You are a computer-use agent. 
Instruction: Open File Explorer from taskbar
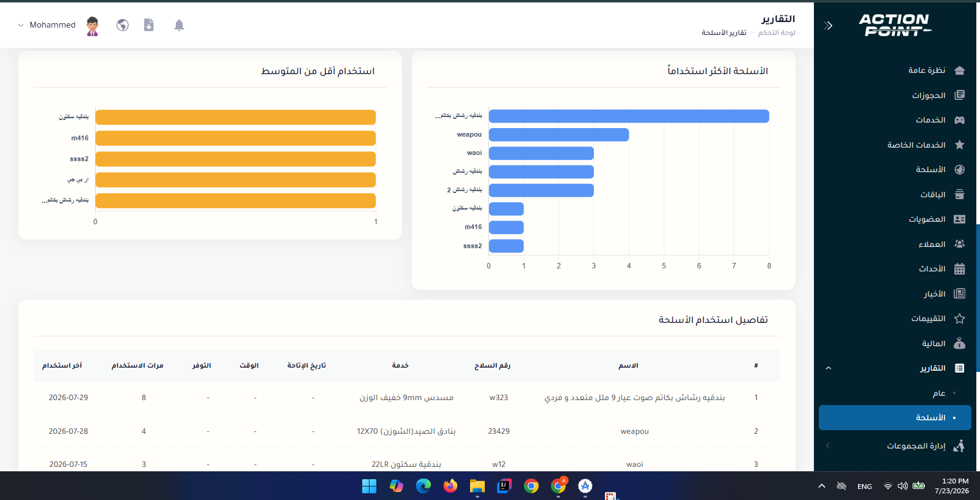477,487
